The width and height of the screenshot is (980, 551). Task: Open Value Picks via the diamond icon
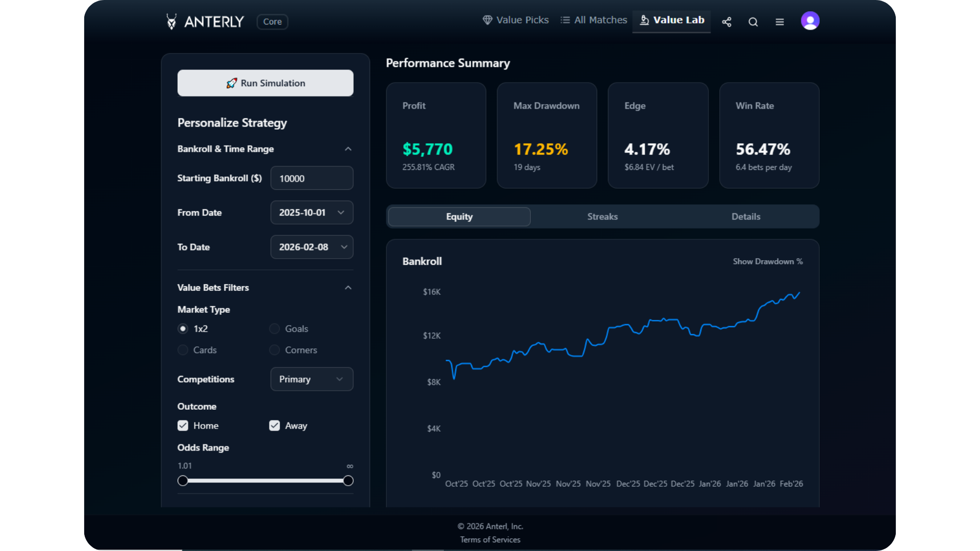[487, 20]
